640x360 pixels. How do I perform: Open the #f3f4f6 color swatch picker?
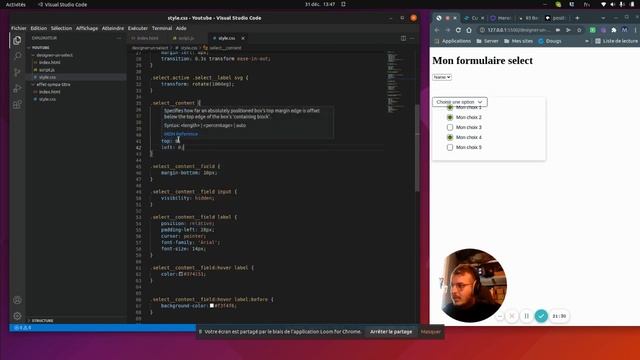coord(212,306)
